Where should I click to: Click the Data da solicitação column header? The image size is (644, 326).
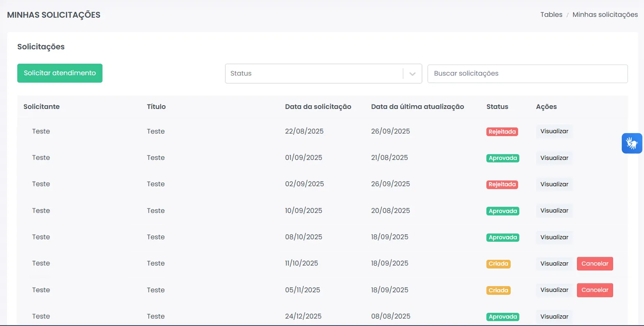(318, 106)
